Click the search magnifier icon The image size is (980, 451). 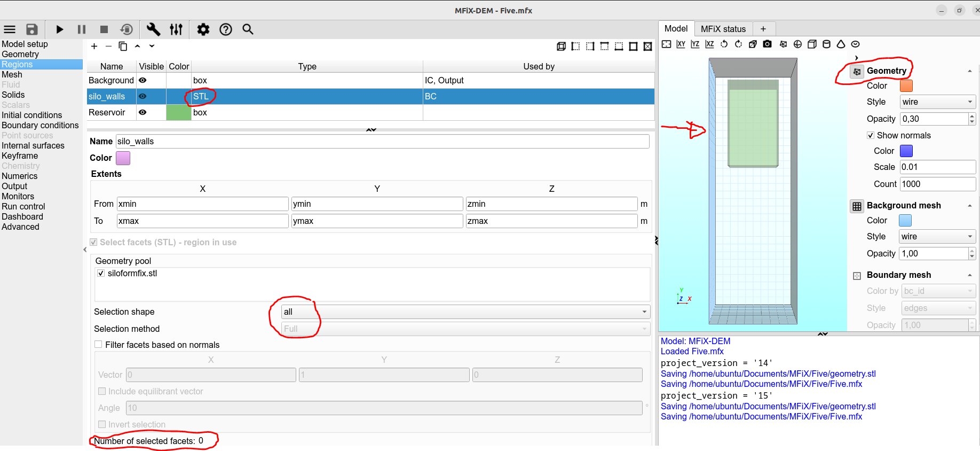point(248,29)
